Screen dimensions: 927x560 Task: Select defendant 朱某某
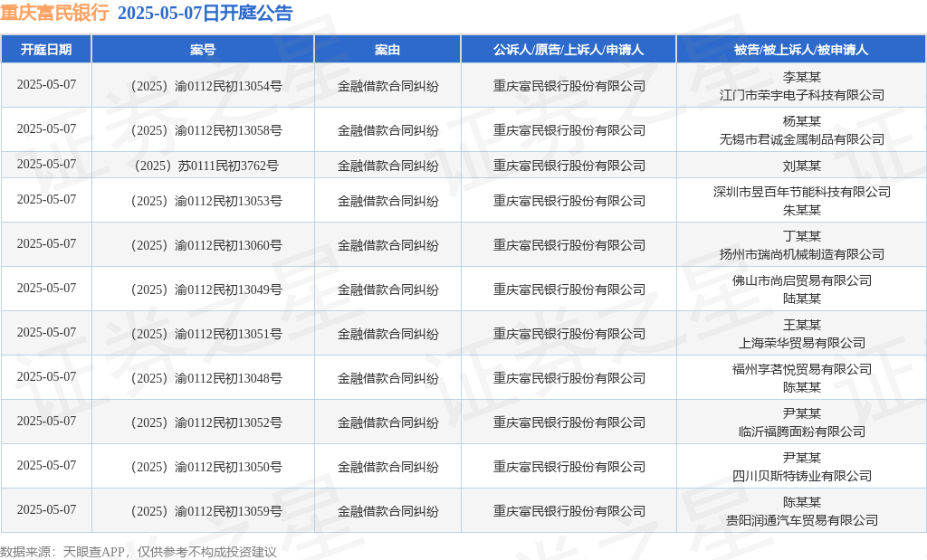coord(802,210)
